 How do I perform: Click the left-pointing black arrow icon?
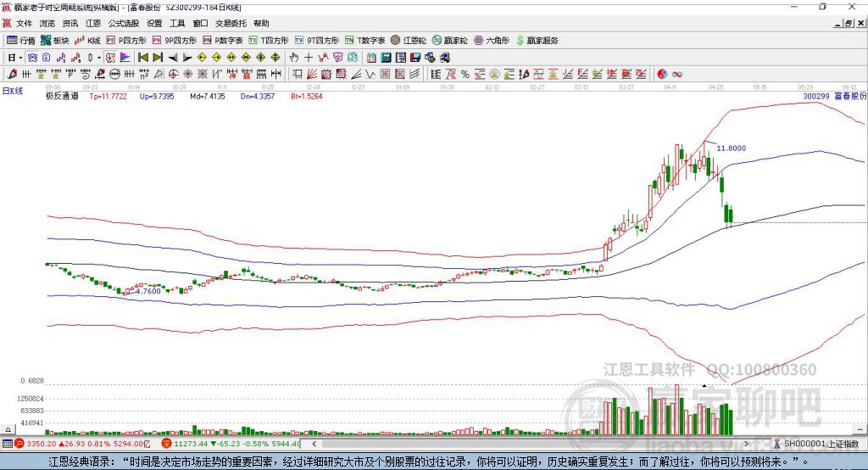(173, 57)
